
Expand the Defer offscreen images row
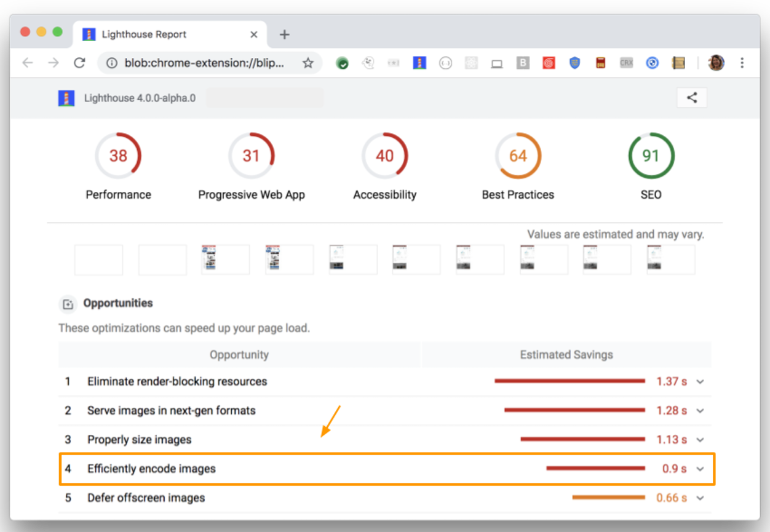pyautogui.click(x=700, y=498)
